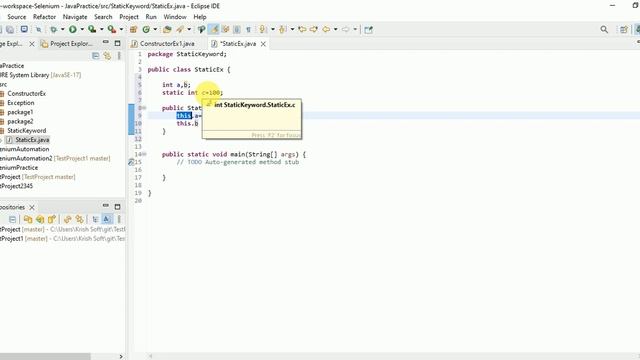Click the Next Edit Location arrow
The image size is (640, 360).
pos(314,29)
